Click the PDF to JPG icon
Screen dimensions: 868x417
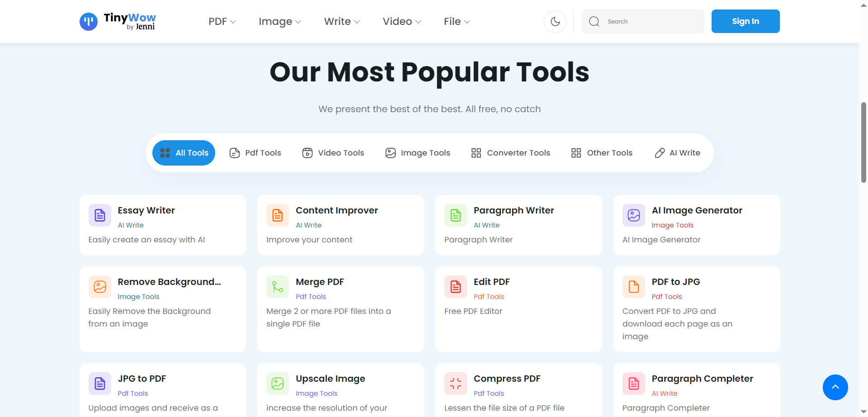[633, 287]
